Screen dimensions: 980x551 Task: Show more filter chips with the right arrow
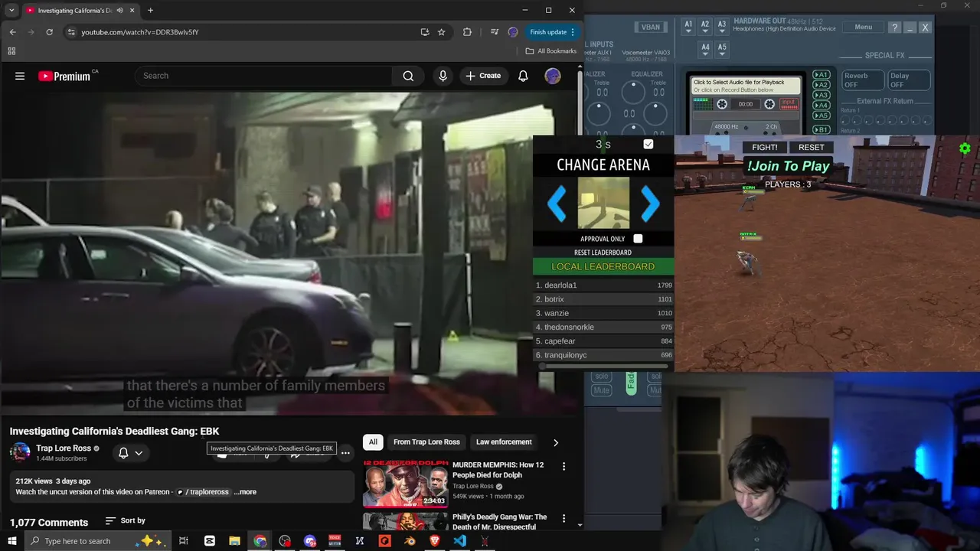click(x=556, y=442)
